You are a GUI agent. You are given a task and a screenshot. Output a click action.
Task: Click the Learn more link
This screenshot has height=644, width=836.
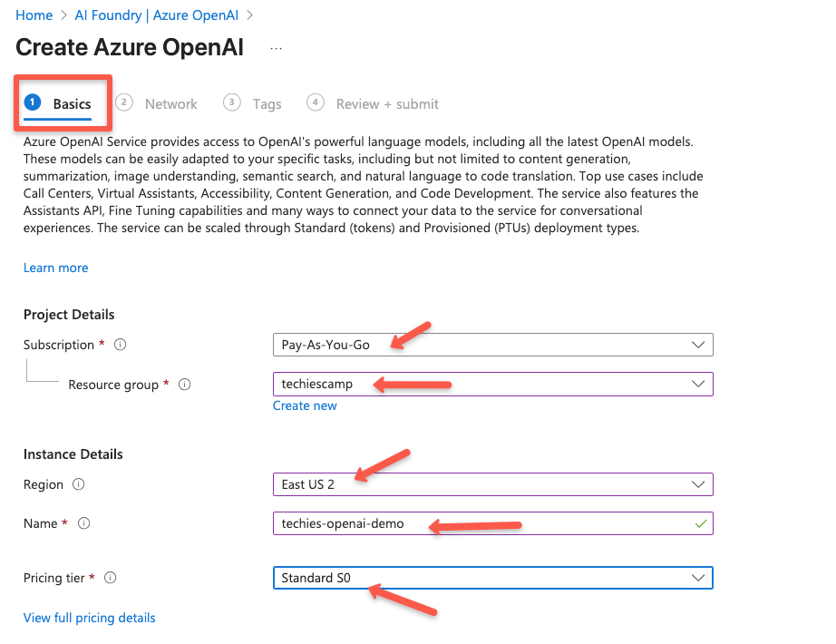click(x=55, y=268)
